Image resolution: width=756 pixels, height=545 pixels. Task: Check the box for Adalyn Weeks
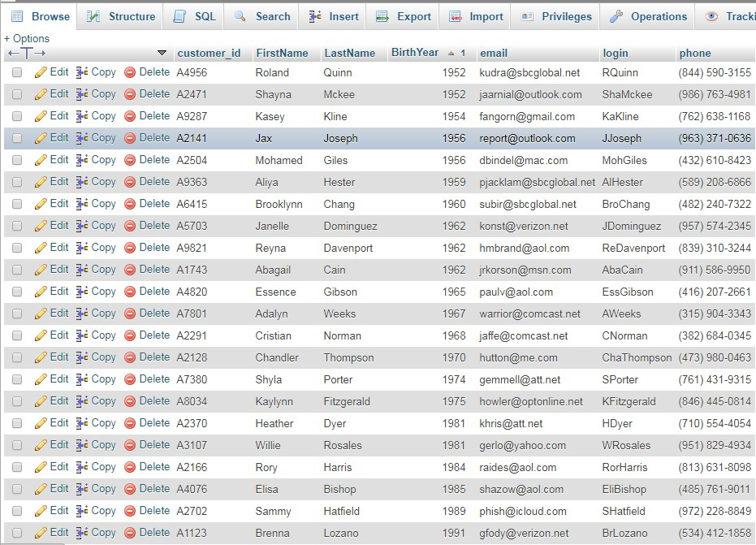[x=17, y=314]
